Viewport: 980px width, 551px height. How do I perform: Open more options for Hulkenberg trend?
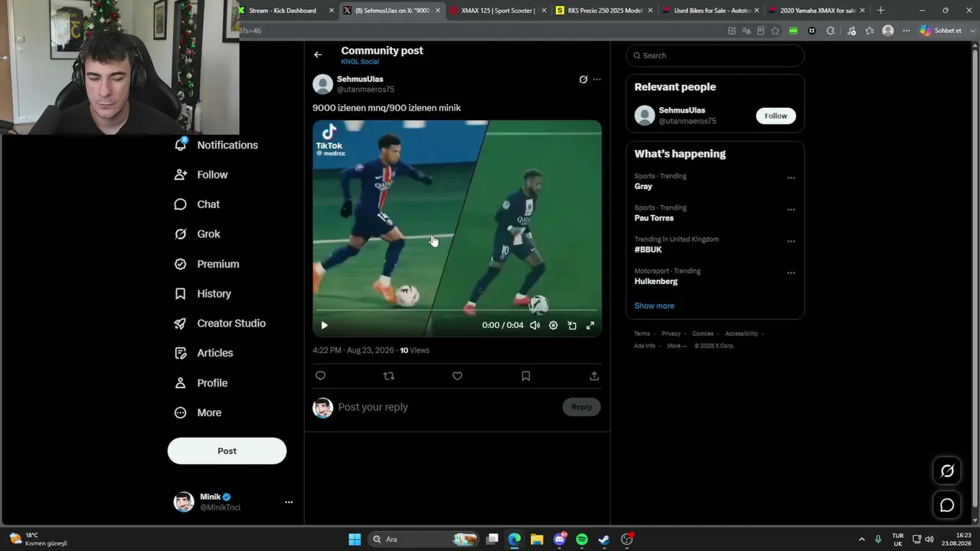coord(791,272)
